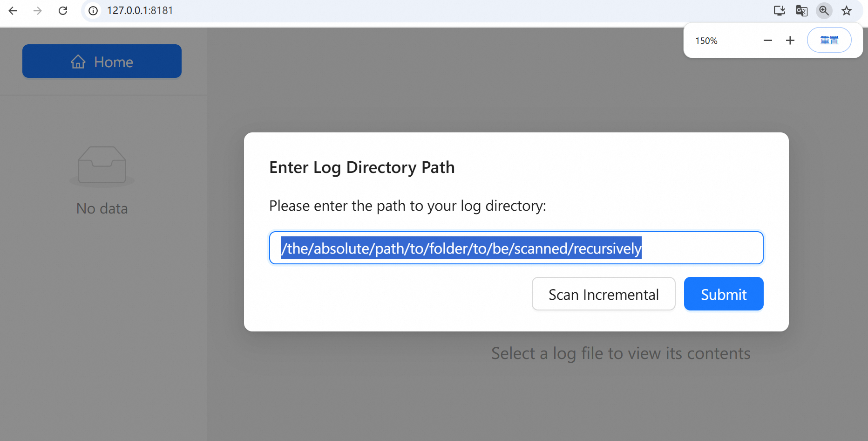Click the zoom magnifier icon
Image resolution: width=868 pixels, height=441 pixels.
coord(824,11)
